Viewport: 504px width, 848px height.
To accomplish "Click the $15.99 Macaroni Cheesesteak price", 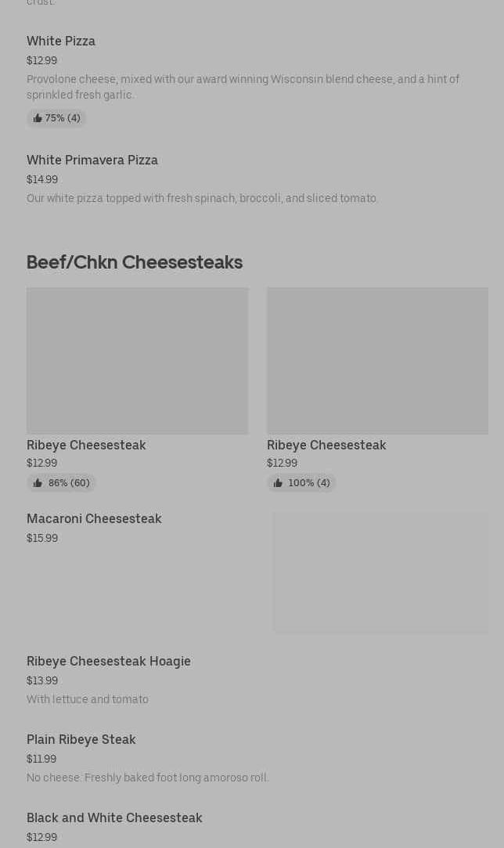I will point(42,538).
